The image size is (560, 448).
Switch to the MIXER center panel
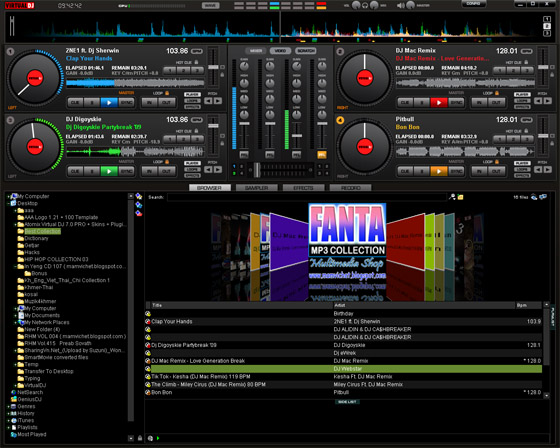click(256, 51)
